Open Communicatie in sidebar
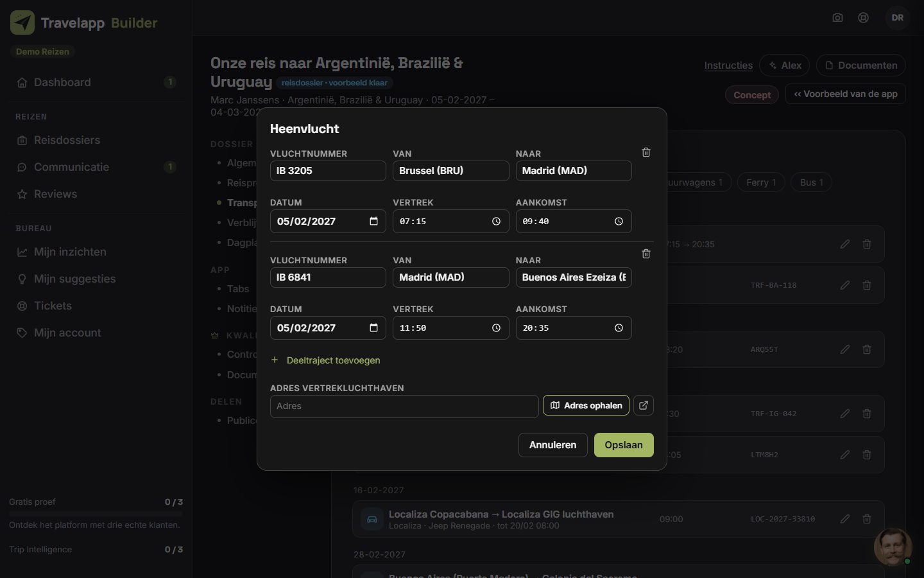Viewport: 924px width, 578px height. click(x=96, y=167)
